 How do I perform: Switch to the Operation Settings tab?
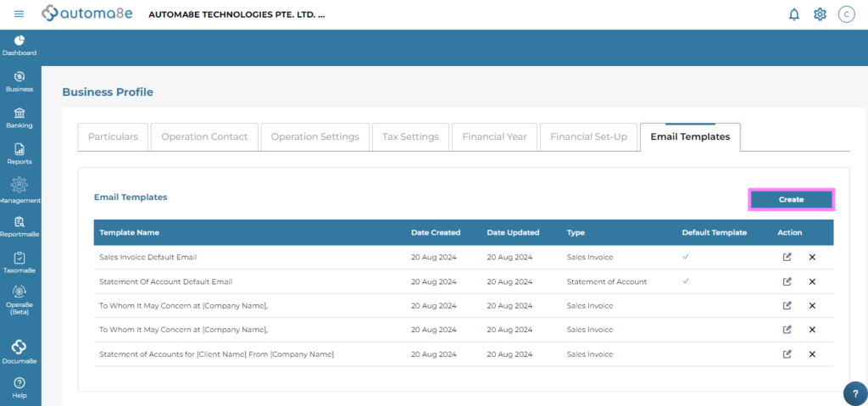click(315, 136)
